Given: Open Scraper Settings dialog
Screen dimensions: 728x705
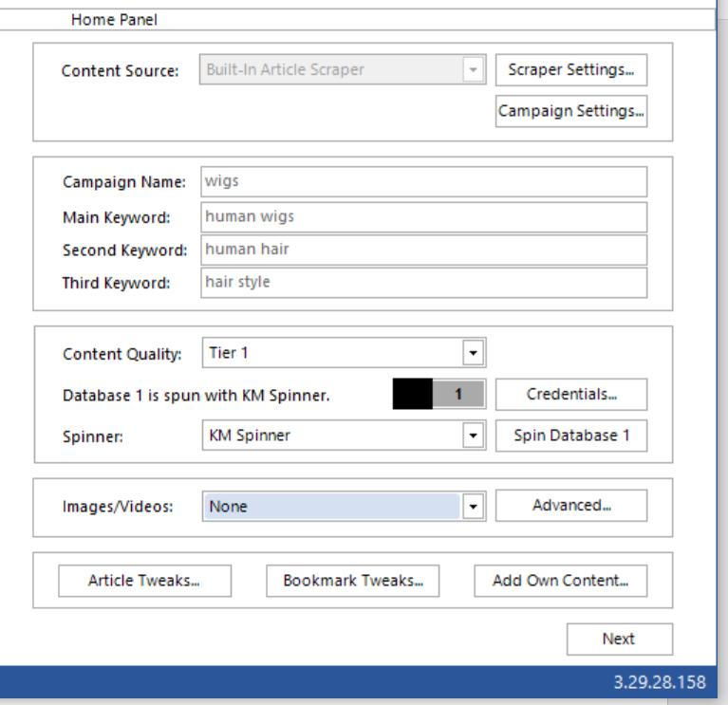Looking at the screenshot, I should pos(570,70).
